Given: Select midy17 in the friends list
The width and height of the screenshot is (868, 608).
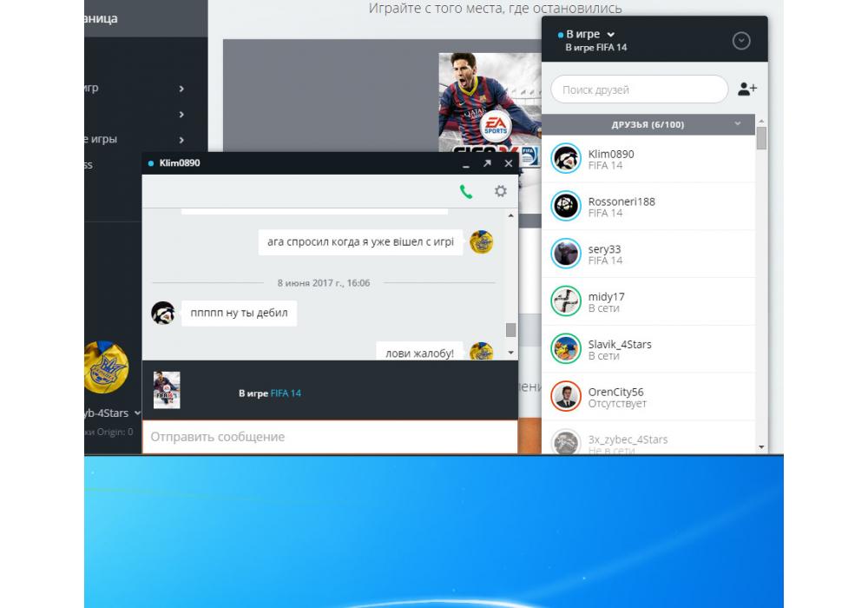Looking at the screenshot, I should 606,301.
